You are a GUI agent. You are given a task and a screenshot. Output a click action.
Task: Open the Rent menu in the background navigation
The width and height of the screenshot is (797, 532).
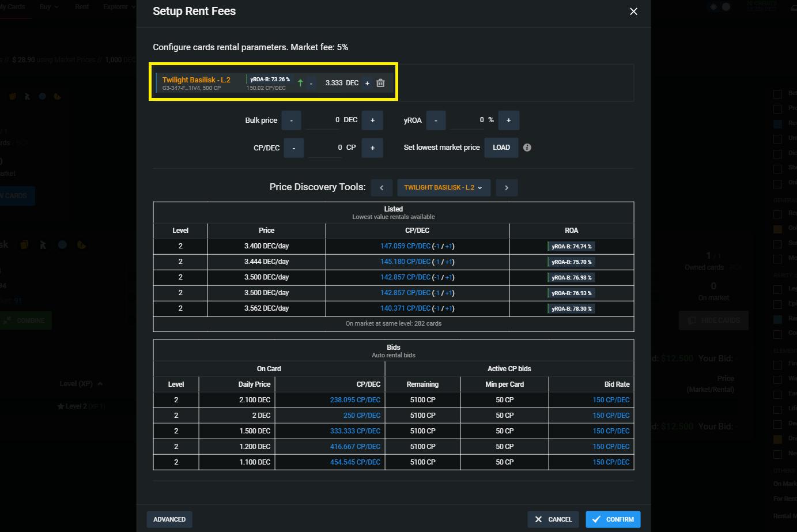pyautogui.click(x=82, y=7)
